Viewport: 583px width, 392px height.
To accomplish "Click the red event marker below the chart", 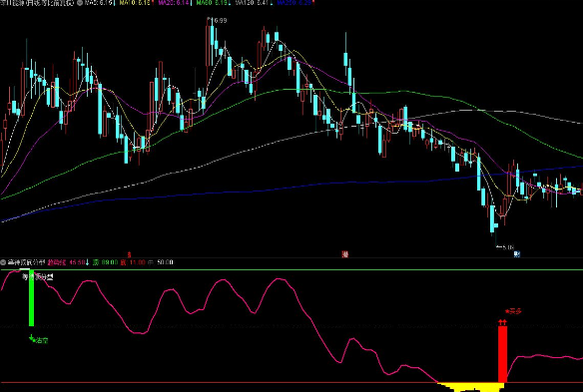I will coord(345,254).
